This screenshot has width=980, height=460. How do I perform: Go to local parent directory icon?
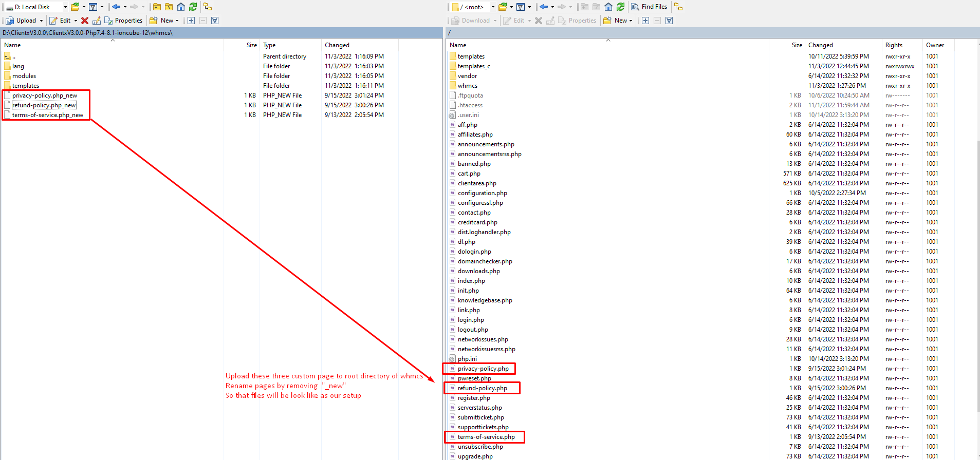pyautogui.click(x=157, y=7)
